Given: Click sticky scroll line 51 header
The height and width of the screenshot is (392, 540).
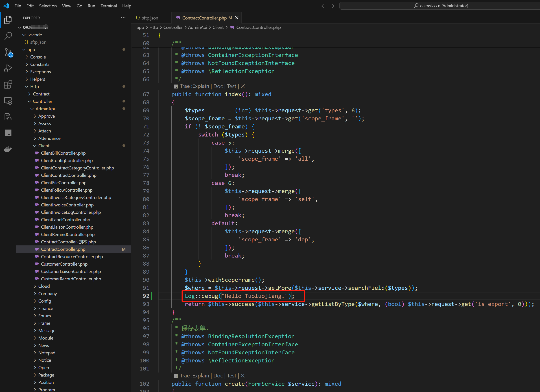Looking at the screenshot, I should [335, 35].
